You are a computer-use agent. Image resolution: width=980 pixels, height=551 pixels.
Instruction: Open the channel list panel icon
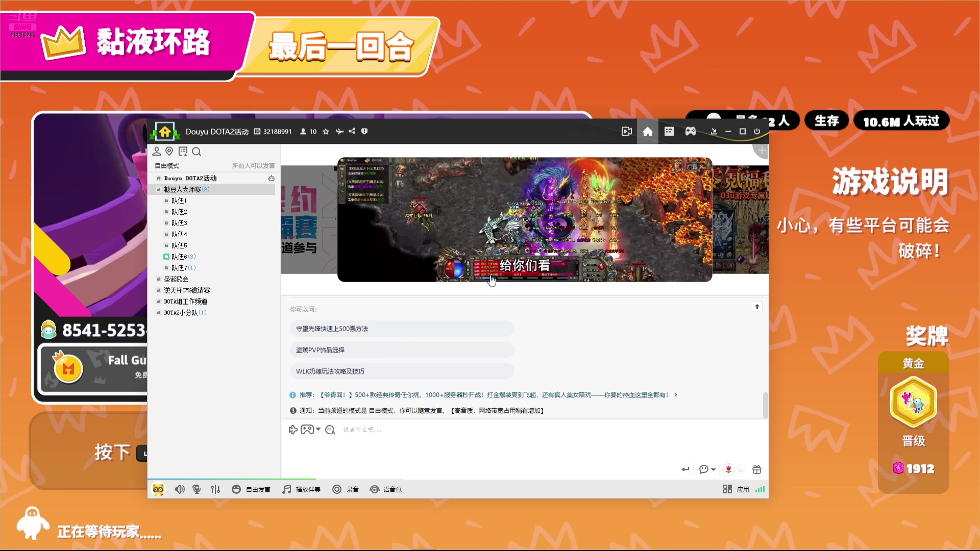click(669, 132)
